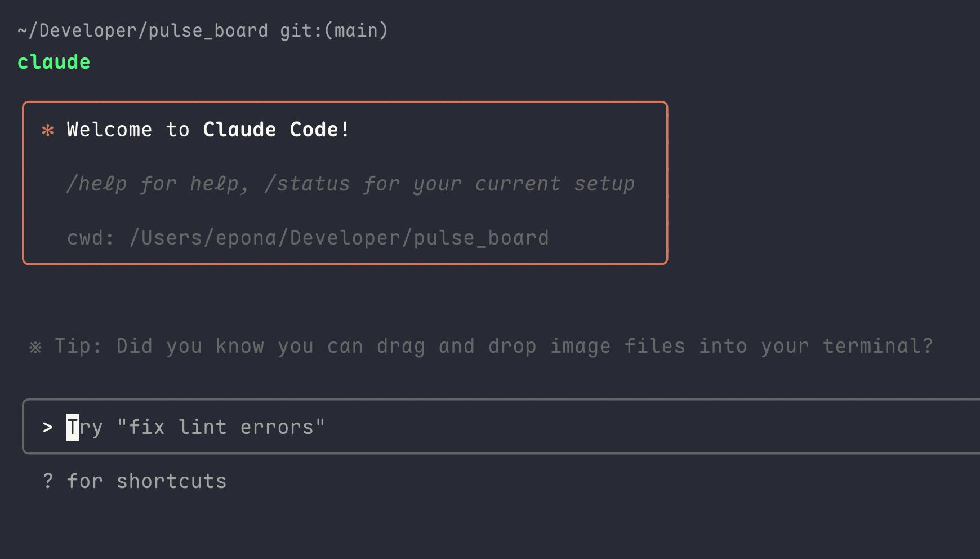Click the 'your current setup' text
This screenshot has height=559, width=980.
click(524, 184)
